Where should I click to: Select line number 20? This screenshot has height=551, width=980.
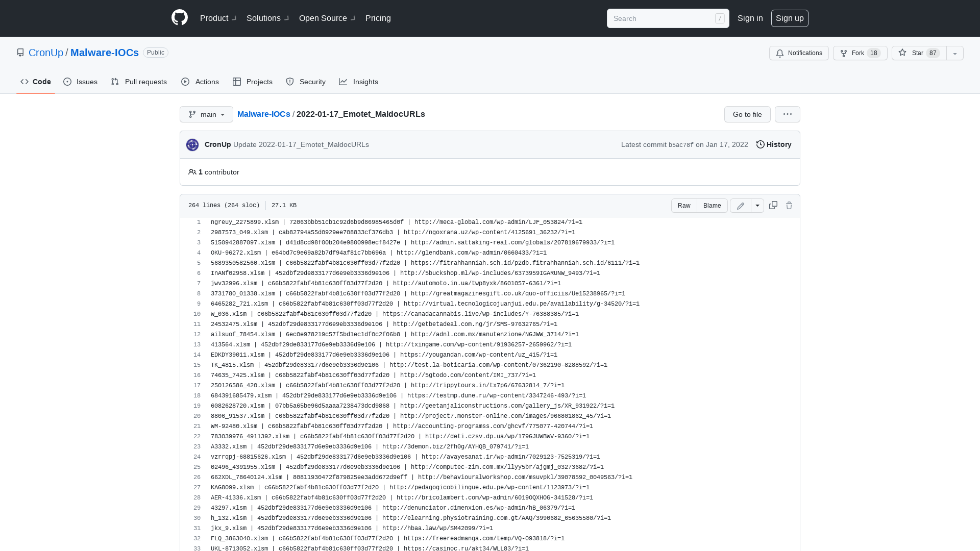[x=197, y=416]
